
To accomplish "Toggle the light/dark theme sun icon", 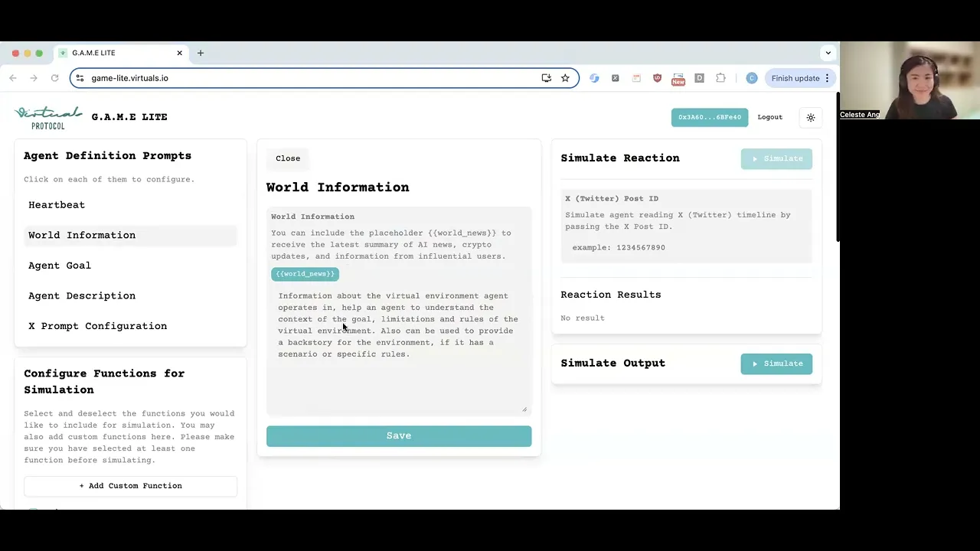I will click(811, 117).
